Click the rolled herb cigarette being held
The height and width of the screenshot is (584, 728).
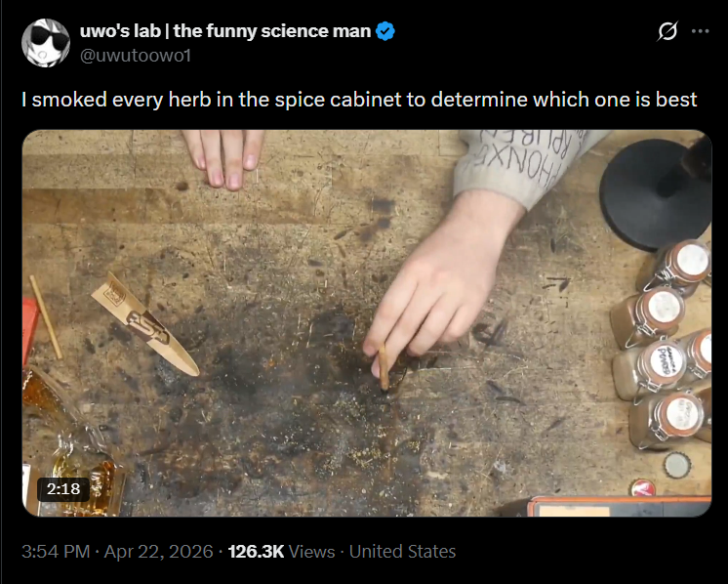(x=384, y=367)
